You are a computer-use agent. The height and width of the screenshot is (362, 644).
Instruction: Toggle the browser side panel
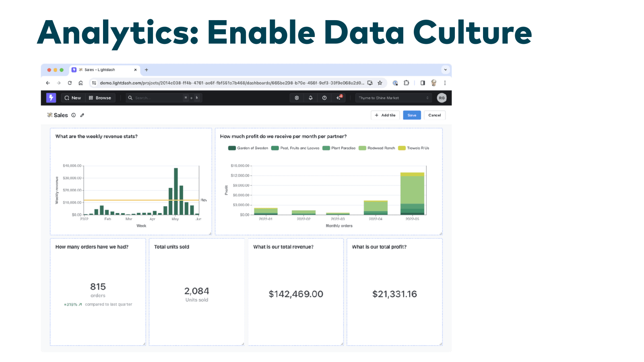(423, 83)
